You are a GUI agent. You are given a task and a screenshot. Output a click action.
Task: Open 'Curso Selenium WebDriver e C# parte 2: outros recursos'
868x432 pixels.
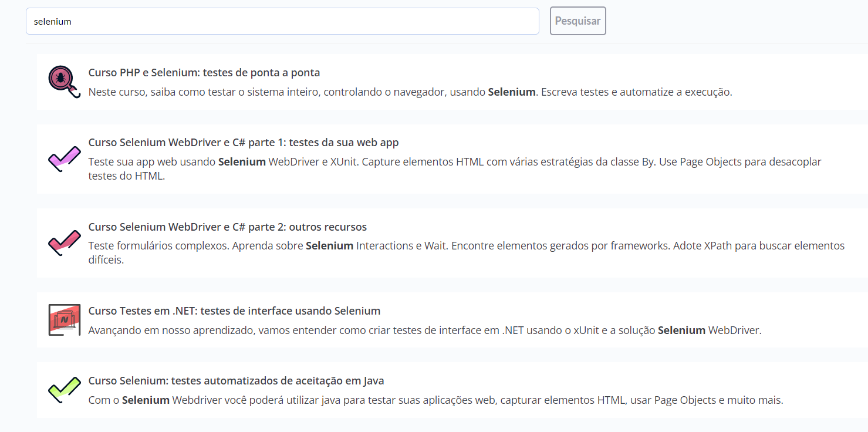pyautogui.click(x=228, y=227)
